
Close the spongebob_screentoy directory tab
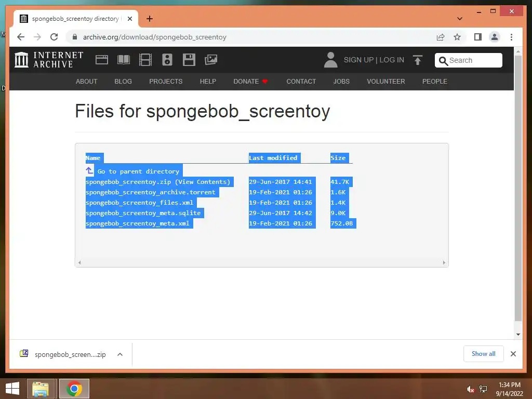tap(129, 19)
